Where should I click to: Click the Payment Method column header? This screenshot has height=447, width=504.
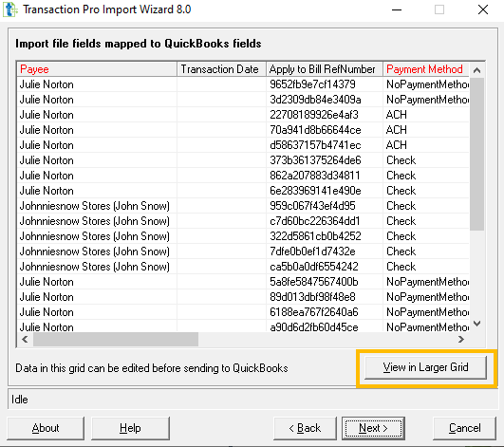pyautogui.click(x=426, y=69)
